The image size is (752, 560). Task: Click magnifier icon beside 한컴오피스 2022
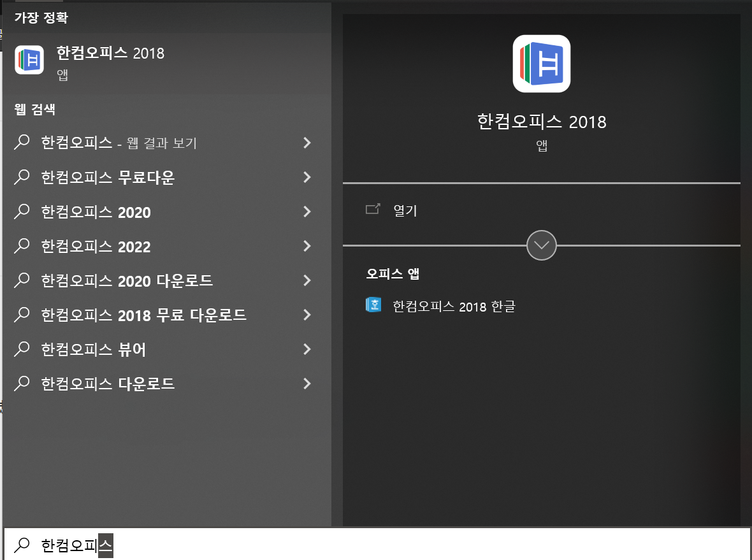(22, 246)
